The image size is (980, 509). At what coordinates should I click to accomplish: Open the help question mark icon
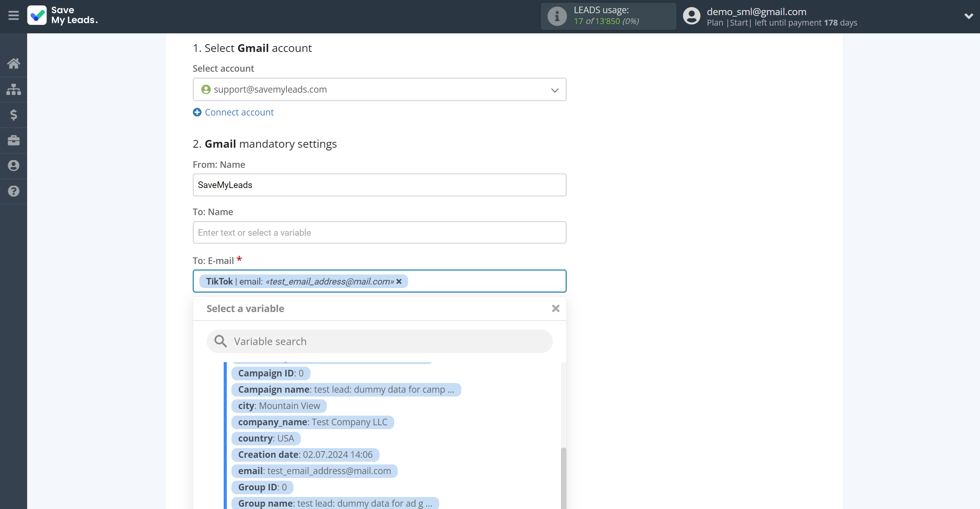(14, 191)
